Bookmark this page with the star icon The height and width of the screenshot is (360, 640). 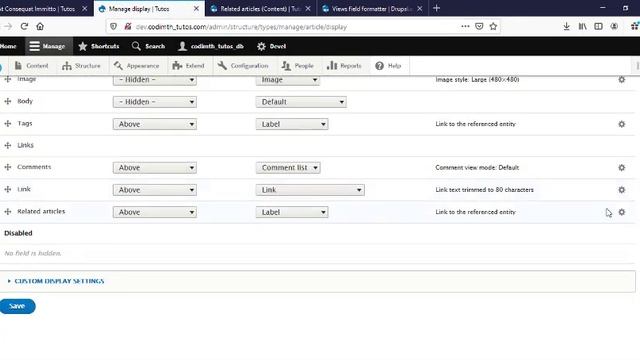click(x=493, y=27)
